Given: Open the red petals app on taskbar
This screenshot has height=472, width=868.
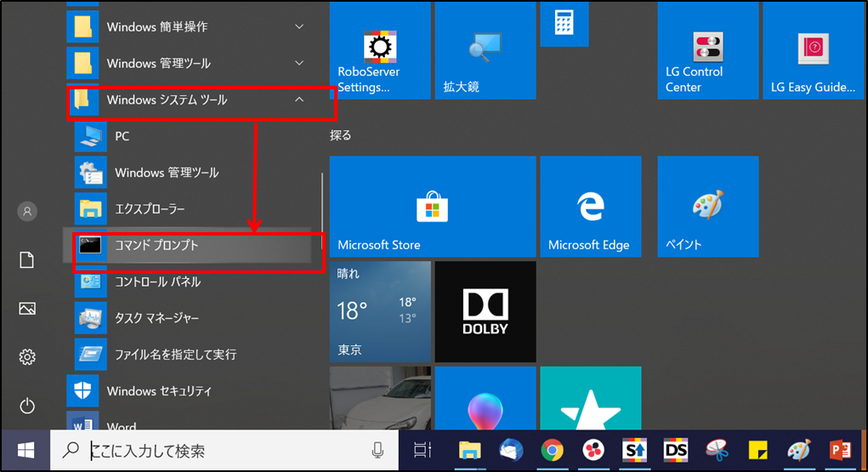Looking at the screenshot, I should (593, 451).
